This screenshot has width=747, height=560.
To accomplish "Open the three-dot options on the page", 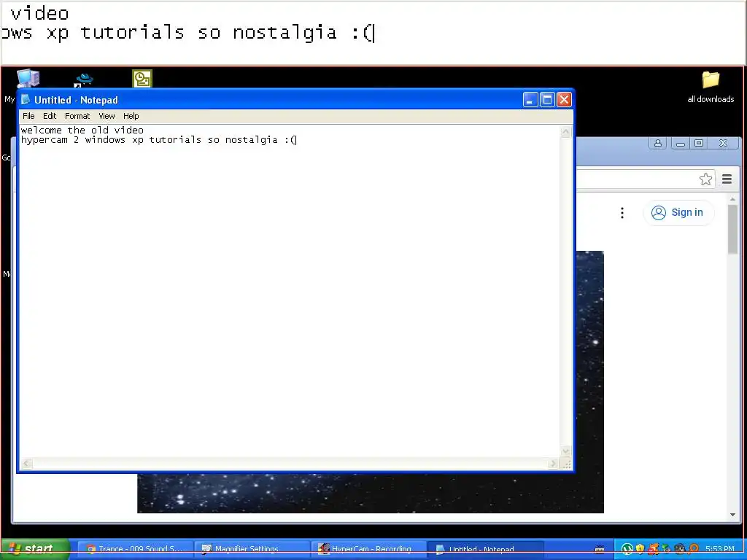I will click(622, 213).
